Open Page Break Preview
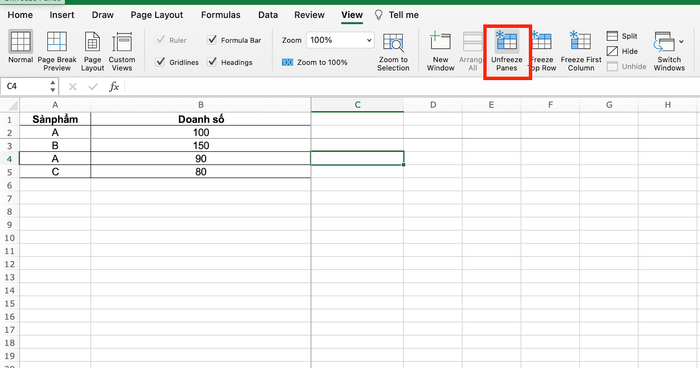This screenshot has width=700, height=368. pyautogui.click(x=57, y=51)
